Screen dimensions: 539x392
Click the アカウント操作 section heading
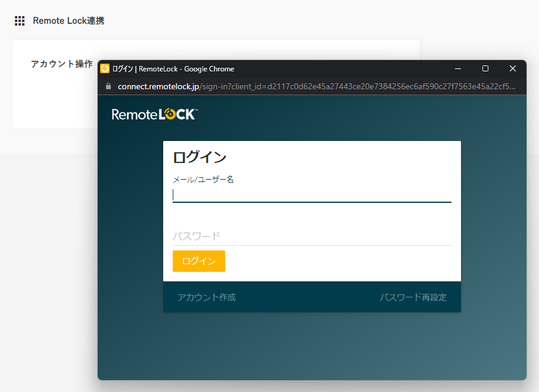click(x=61, y=64)
